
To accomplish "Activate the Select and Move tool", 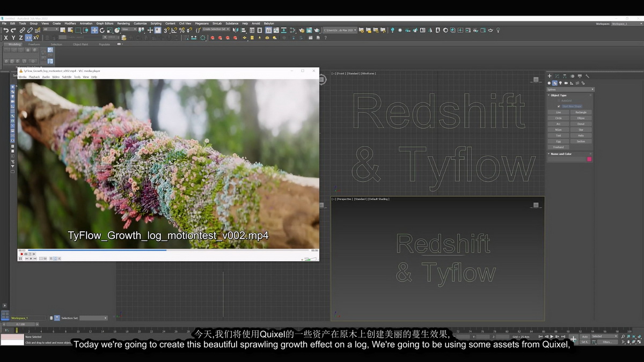I will click(94, 31).
